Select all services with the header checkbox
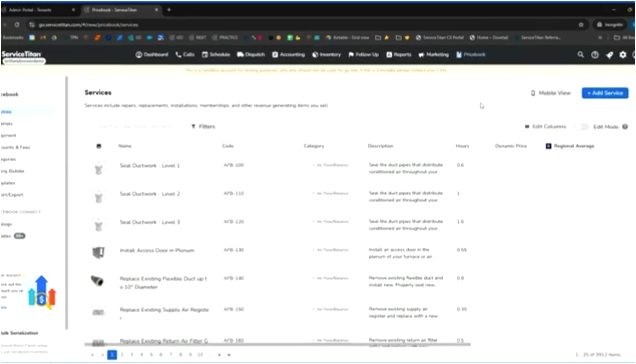The width and height of the screenshot is (636, 364). 98,146
